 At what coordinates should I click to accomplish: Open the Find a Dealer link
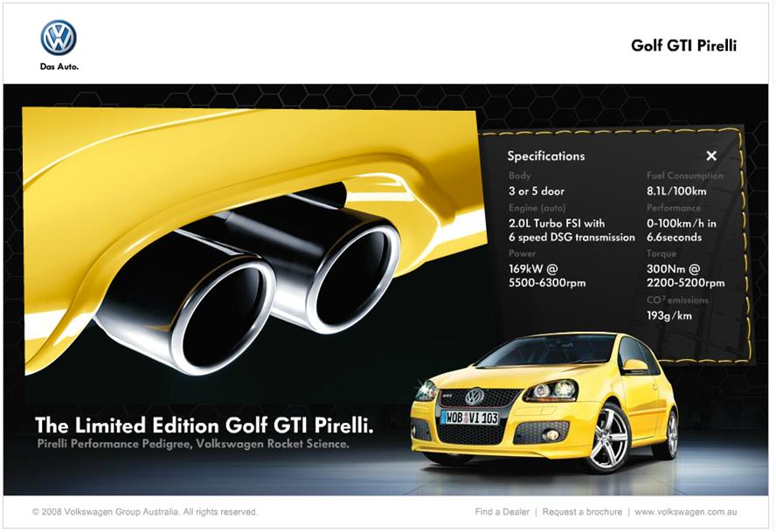pos(503,512)
